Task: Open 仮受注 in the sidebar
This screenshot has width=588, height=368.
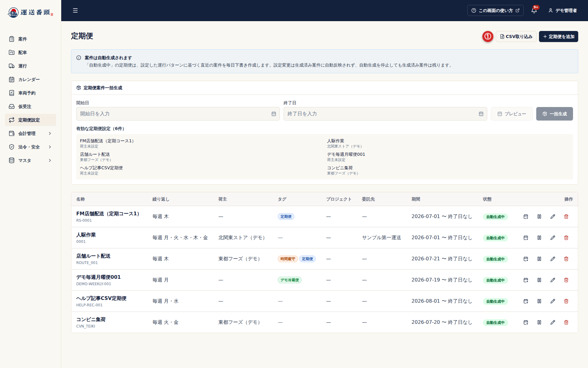Action: click(x=30, y=106)
